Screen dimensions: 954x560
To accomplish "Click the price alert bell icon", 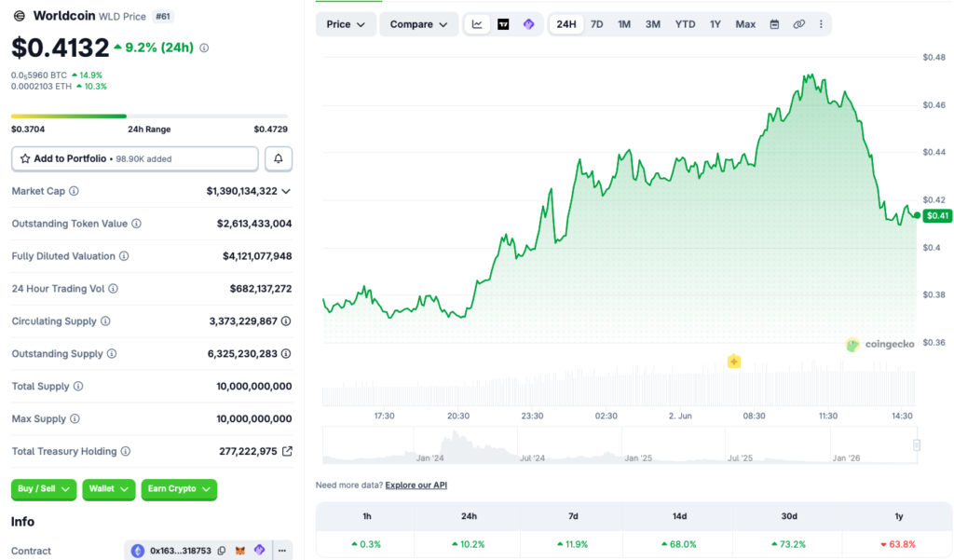I will pyautogui.click(x=278, y=159).
